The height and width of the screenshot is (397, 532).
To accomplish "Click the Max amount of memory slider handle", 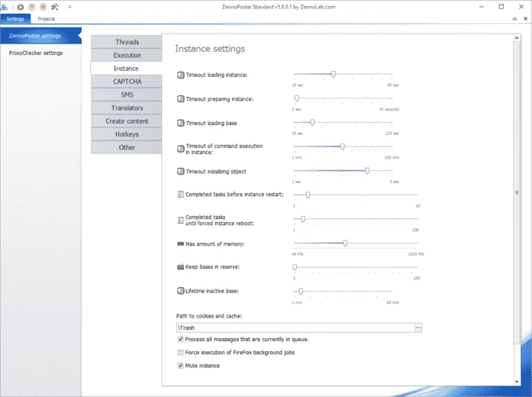I will [x=345, y=244].
